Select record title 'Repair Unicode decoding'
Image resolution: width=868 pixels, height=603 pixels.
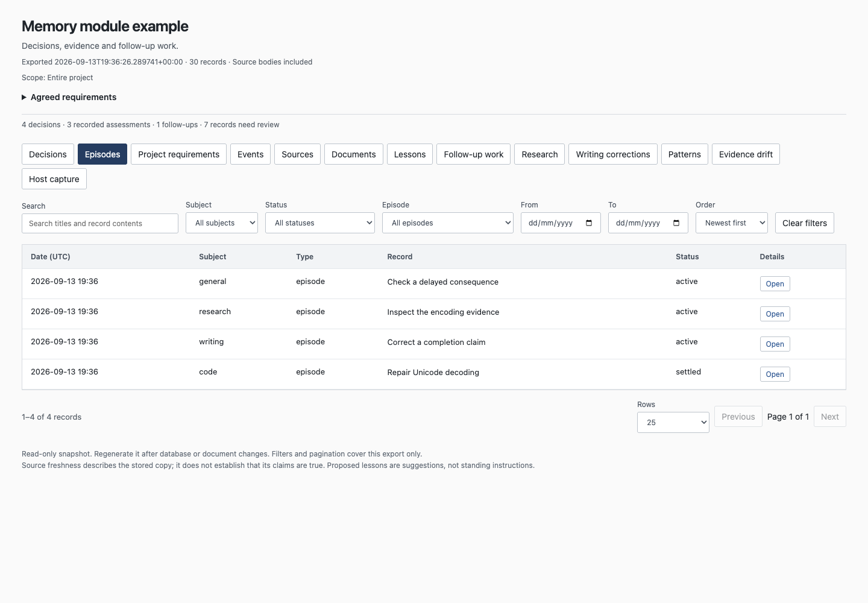click(x=433, y=373)
